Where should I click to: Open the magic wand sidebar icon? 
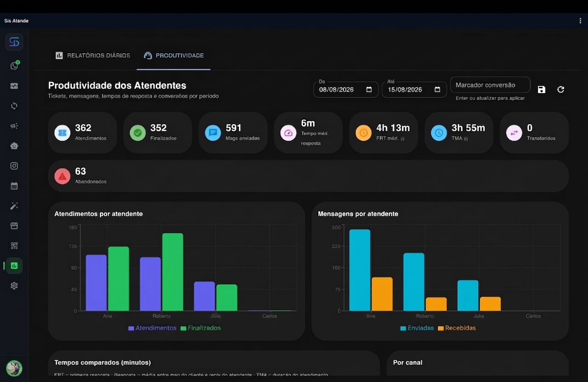coord(14,206)
